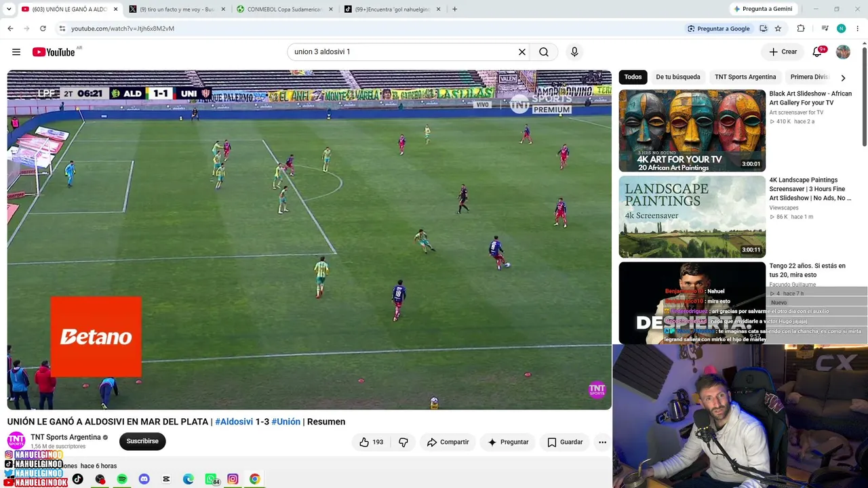
Task: Select the 'TNT Sports Argentina' filter chip
Action: 745,77
